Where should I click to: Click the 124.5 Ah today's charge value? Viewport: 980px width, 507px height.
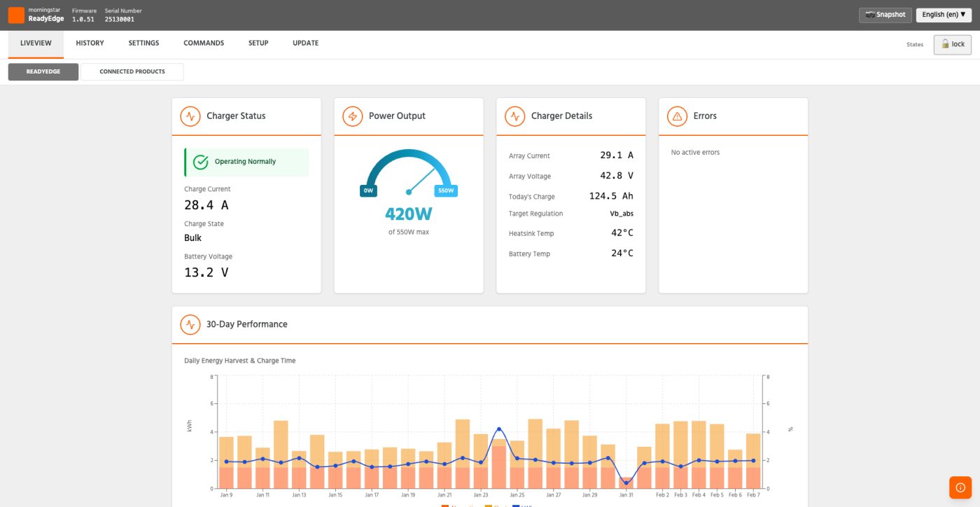point(611,196)
